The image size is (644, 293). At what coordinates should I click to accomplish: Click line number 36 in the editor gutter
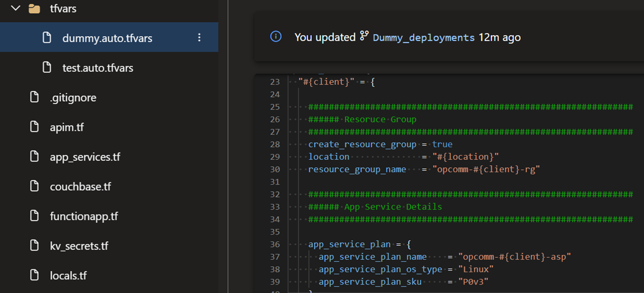[275, 245]
